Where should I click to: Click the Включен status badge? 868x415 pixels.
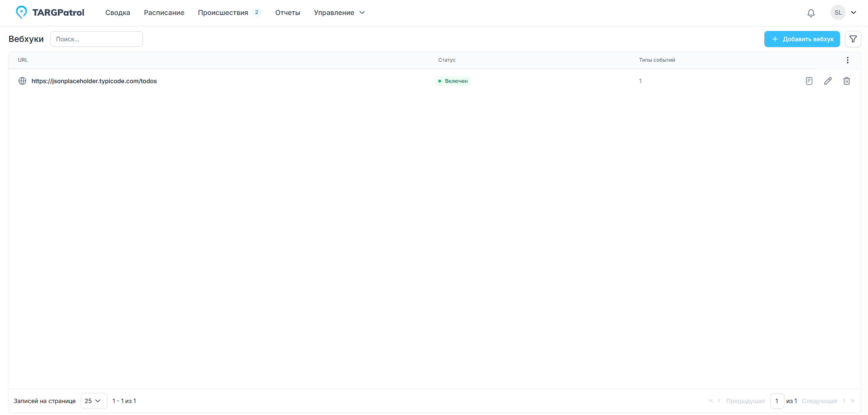(453, 81)
